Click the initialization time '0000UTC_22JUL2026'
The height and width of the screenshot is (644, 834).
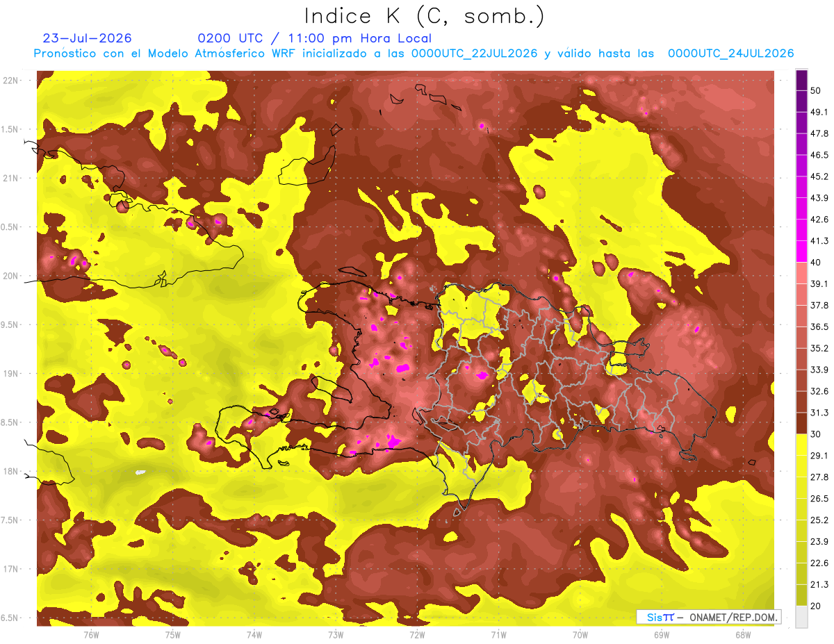coord(475,53)
